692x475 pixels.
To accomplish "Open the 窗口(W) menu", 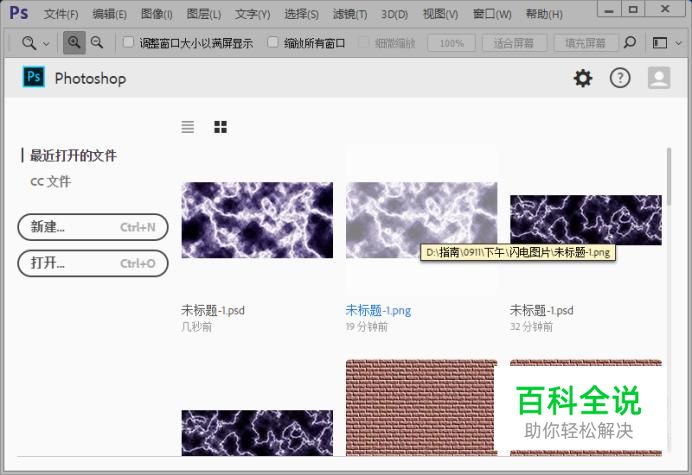I will coord(492,14).
